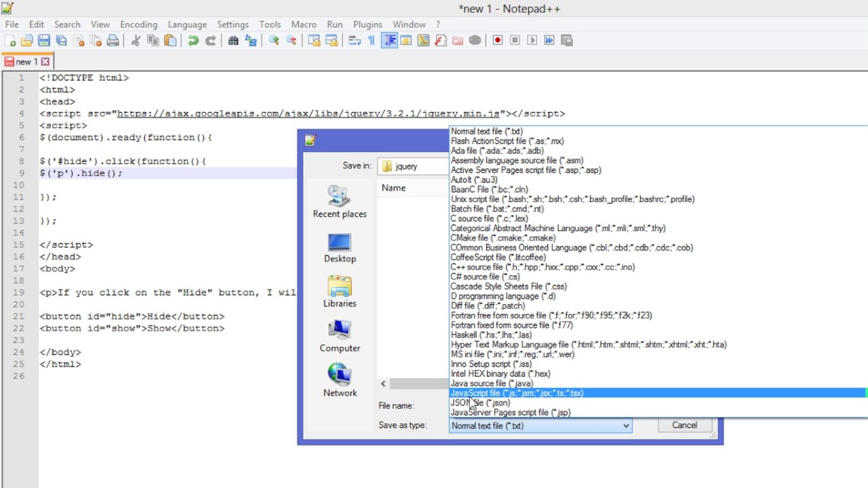Open the User Defined Language icon
868x488 pixels.
point(406,41)
